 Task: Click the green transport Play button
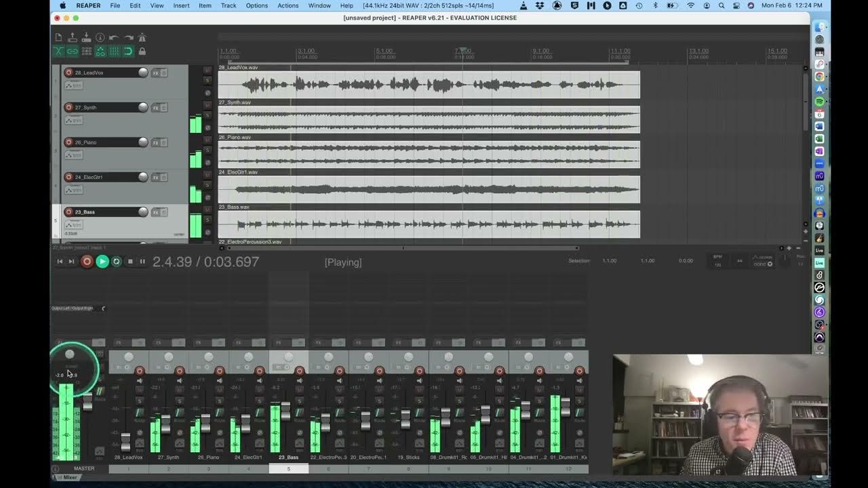click(102, 262)
